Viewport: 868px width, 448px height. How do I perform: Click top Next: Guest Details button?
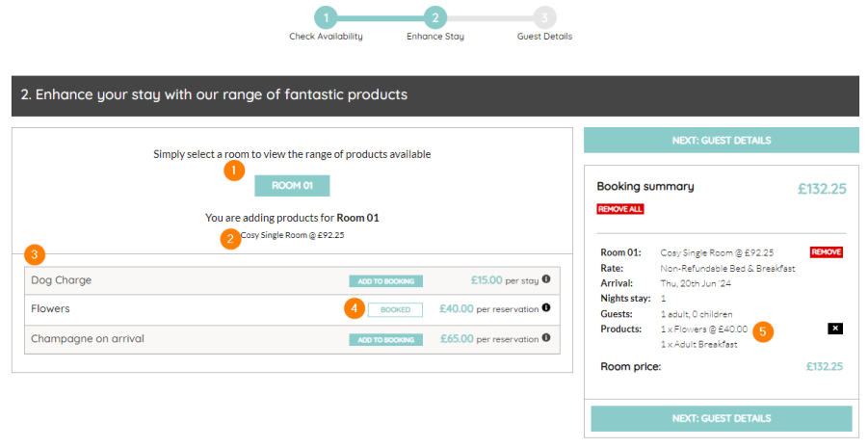point(721,141)
